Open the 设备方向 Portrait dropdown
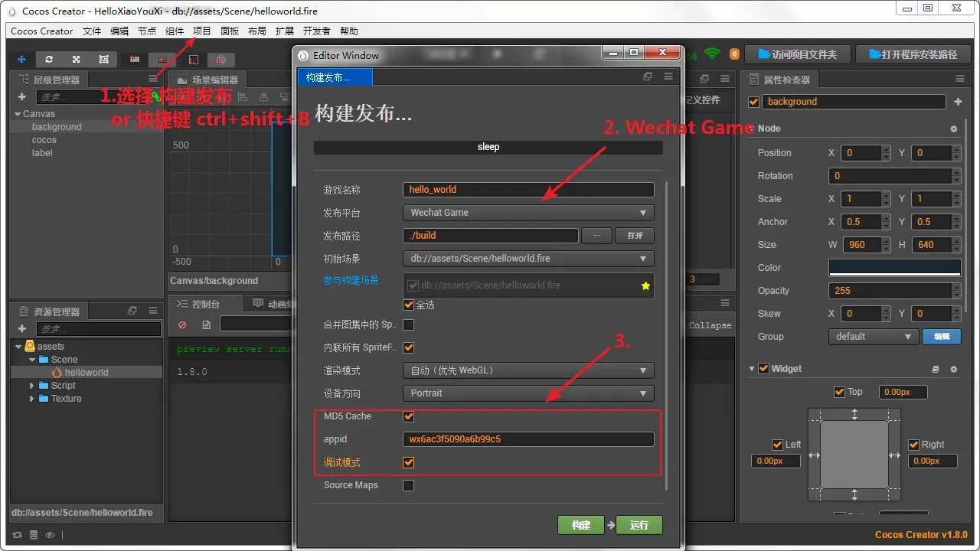This screenshot has width=980, height=551. tap(528, 393)
